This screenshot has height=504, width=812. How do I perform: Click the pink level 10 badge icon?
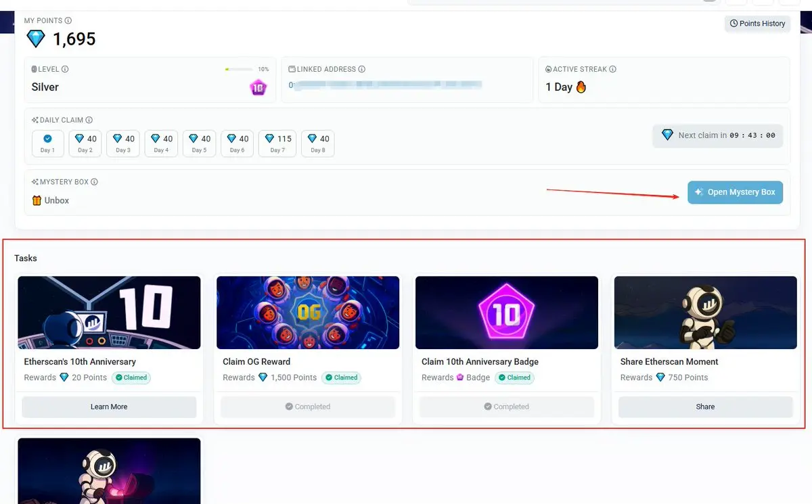[258, 87]
